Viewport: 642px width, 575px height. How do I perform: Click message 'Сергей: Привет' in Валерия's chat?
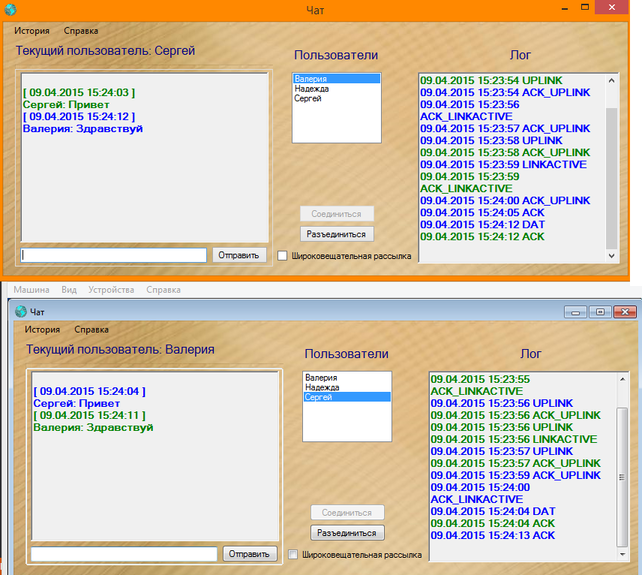pyautogui.click(x=77, y=403)
